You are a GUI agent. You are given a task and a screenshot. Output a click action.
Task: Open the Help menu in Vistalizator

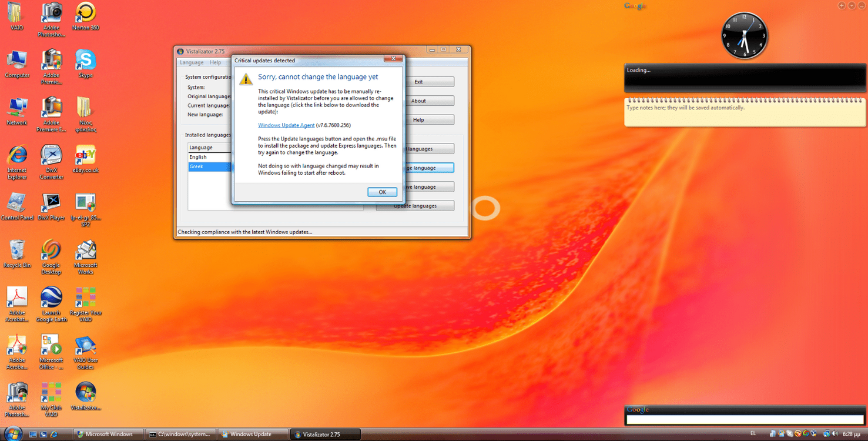click(x=216, y=62)
